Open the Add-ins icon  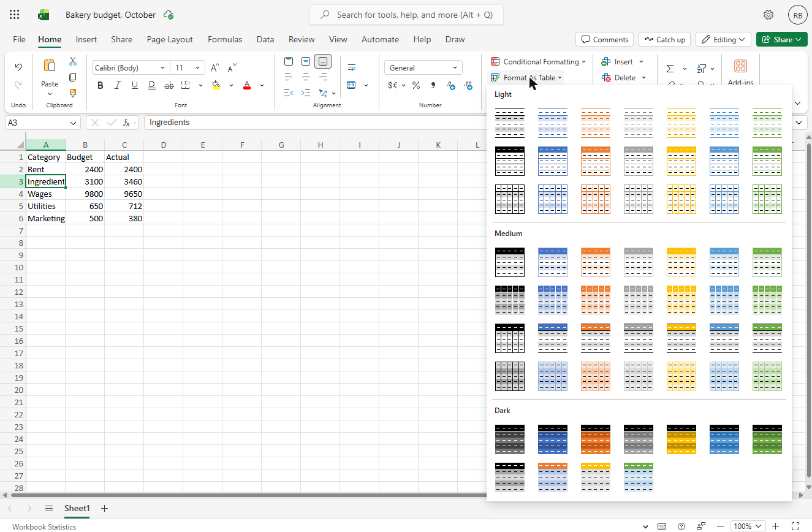(740, 66)
